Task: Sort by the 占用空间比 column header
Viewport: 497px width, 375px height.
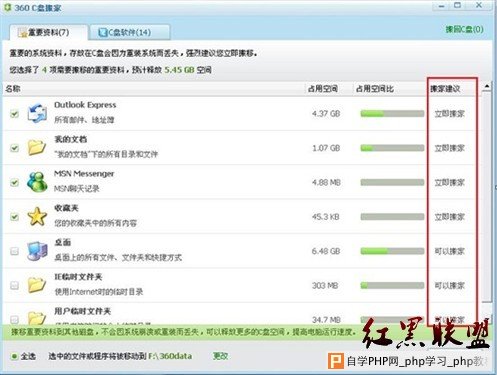Action: tap(375, 89)
